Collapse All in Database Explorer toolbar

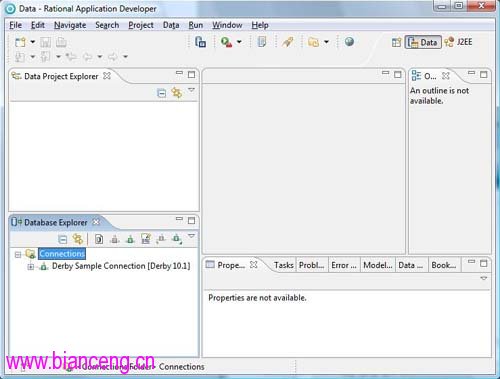[63, 239]
